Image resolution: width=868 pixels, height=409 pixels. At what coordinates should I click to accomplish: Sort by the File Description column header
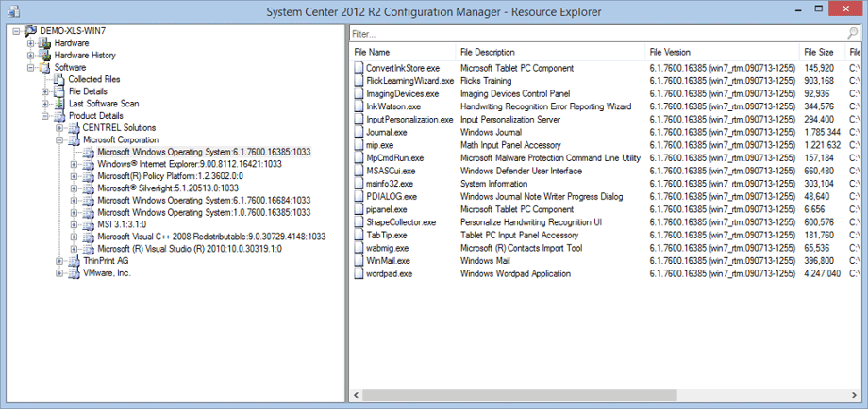(550, 52)
